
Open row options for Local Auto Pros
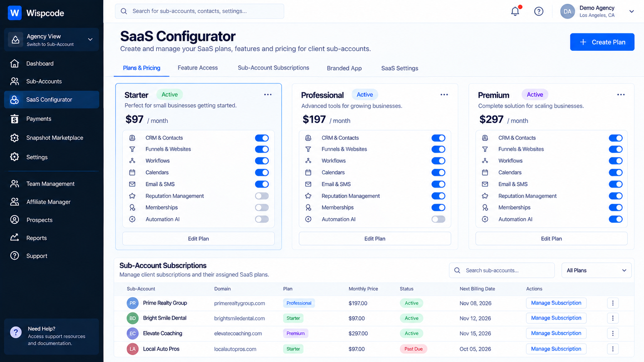[x=613, y=349]
